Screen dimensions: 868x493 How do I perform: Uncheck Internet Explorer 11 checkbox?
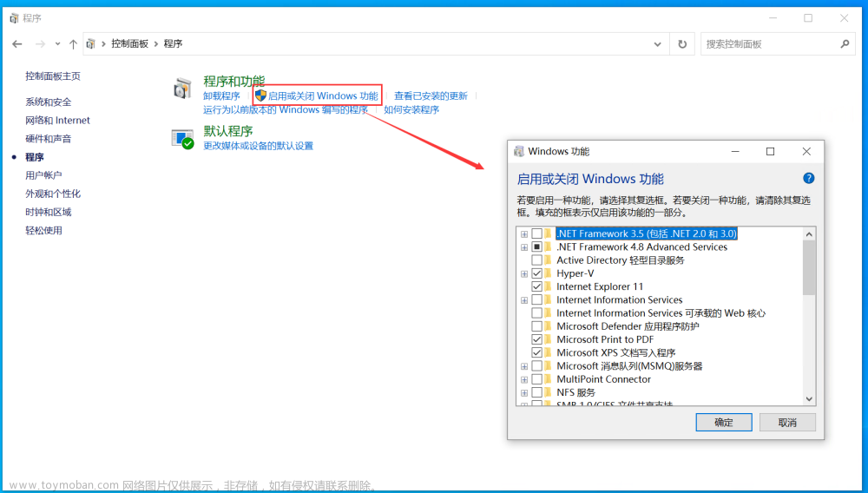click(536, 286)
